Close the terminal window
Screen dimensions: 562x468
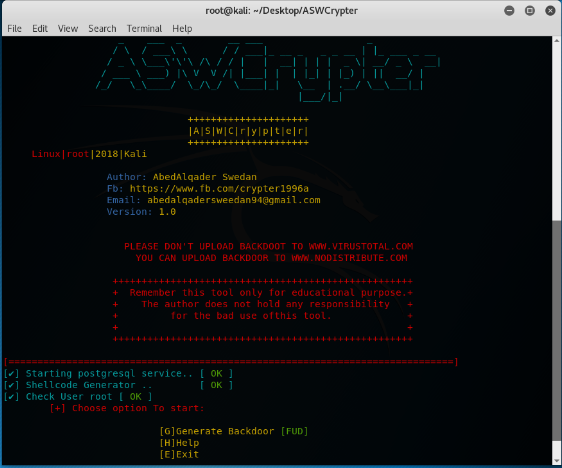click(550, 11)
